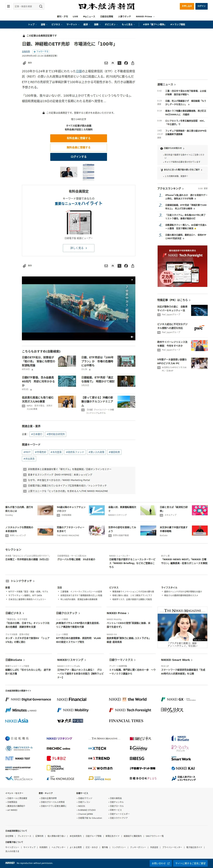The image size is (213, 868).
Task: Open 朝刊・夕刊 tab
Action: point(62,17)
